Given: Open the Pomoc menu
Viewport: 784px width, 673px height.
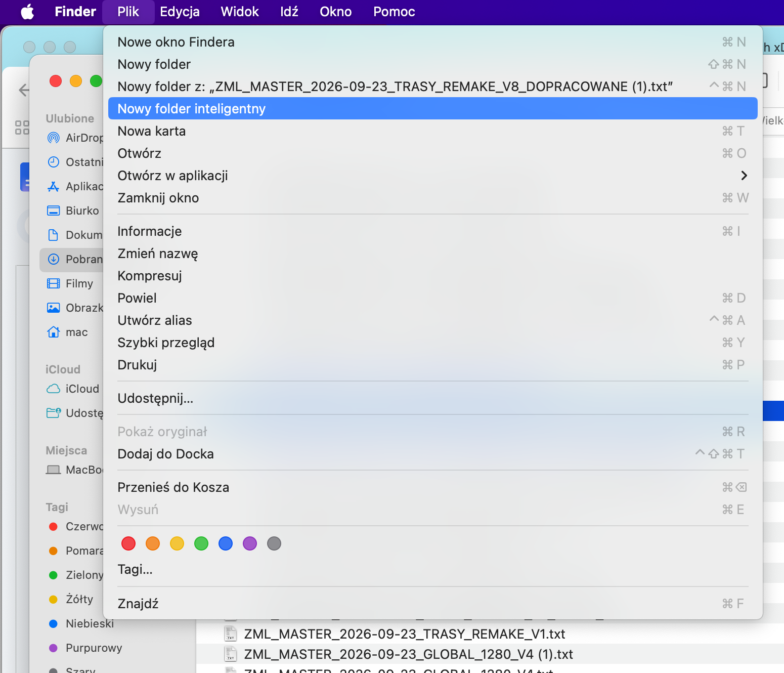Looking at the screenshot, I should pos(394,12).
